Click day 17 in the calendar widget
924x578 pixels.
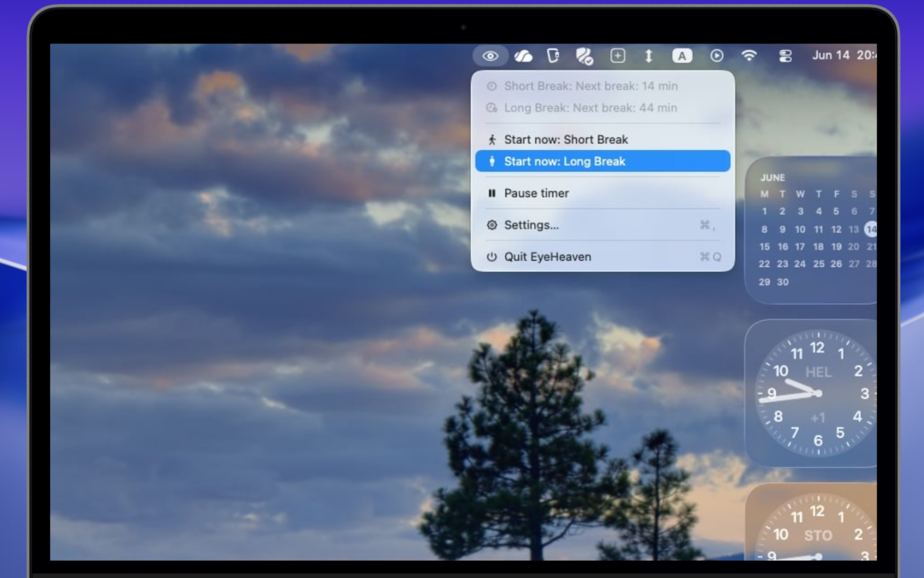point(800,247)
